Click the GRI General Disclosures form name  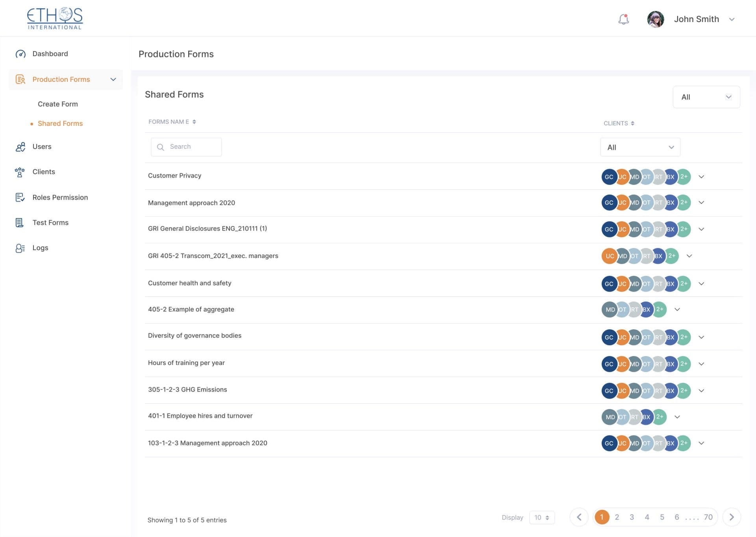pos(208,228)
